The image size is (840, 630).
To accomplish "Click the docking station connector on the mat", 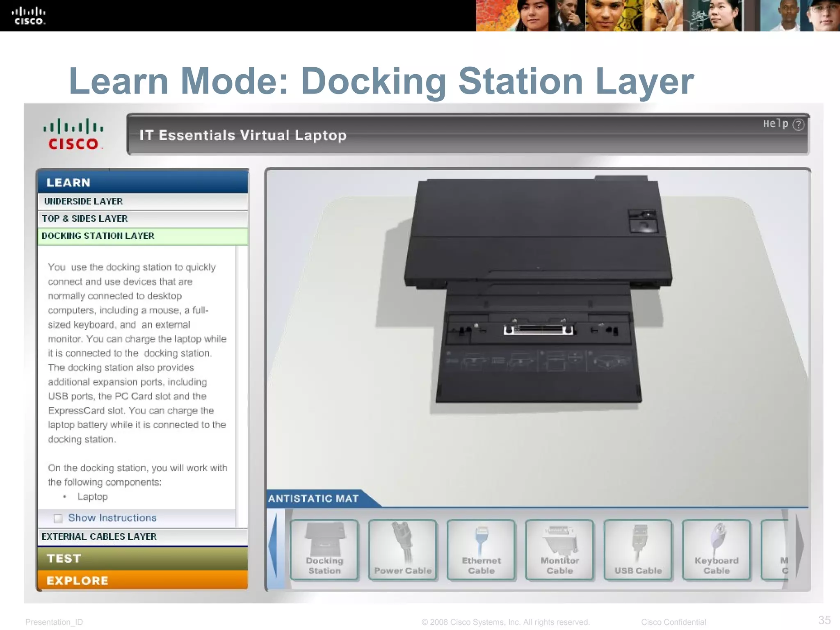I will tap(538, 330).
